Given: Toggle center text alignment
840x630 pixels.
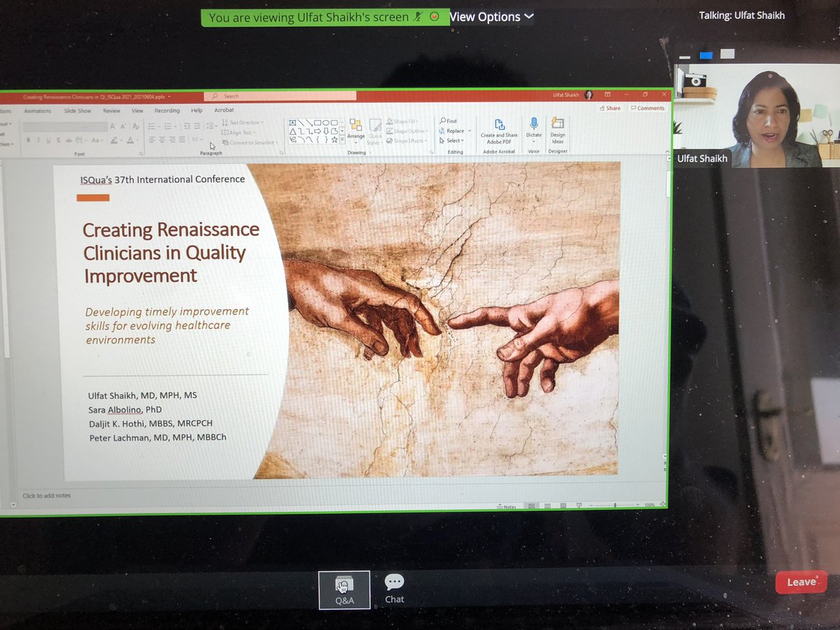Looking at the screenshot, I should point(162,140).
